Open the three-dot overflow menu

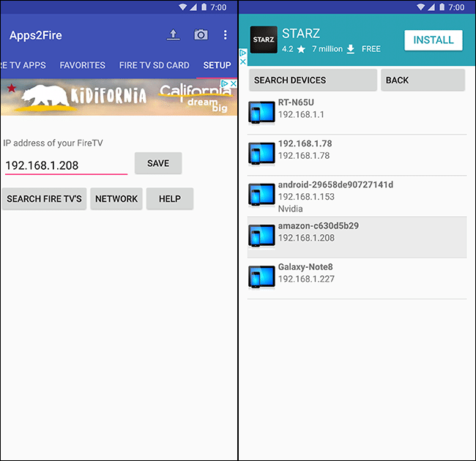click(225, 35)
